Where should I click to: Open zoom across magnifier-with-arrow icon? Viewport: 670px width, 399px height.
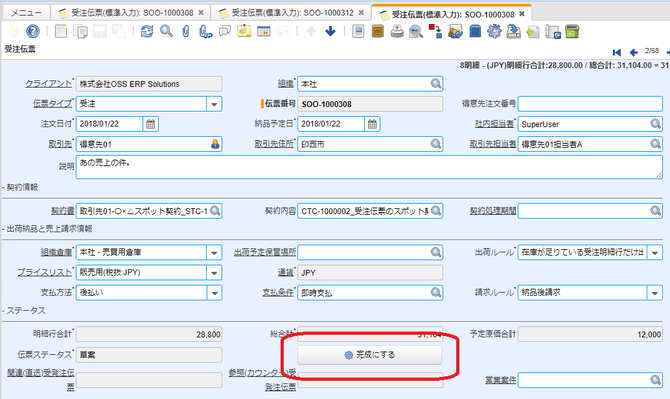416,31
